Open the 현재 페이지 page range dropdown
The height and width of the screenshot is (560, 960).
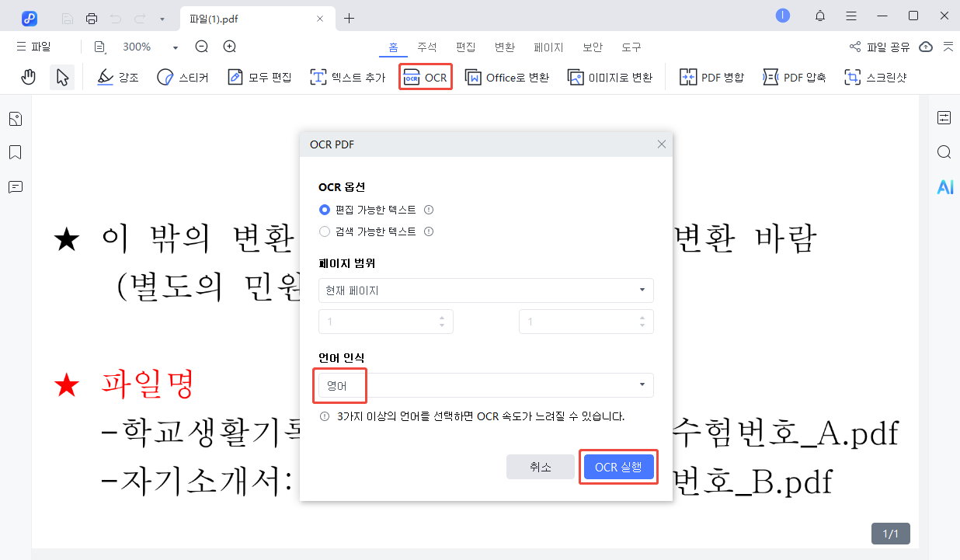pyautogui.click(x=486, y=290)
